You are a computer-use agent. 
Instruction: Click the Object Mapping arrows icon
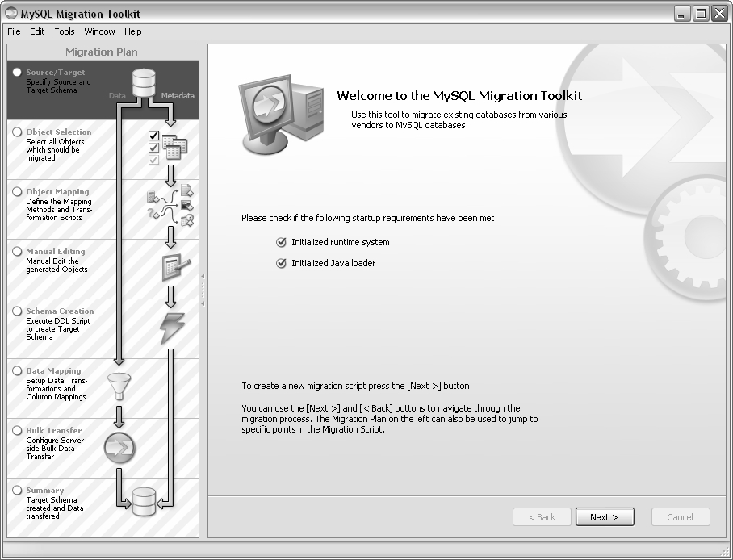tap(170, 206)
